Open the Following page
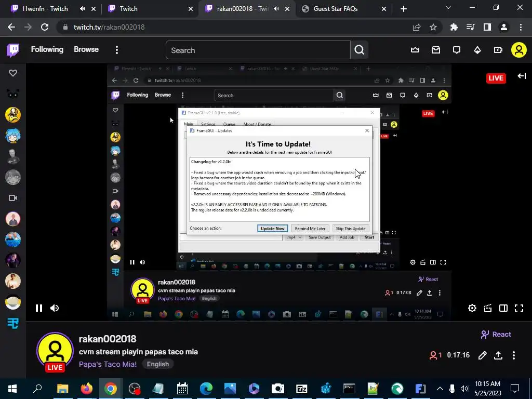The height and width of the screenshot is (399, 532). 47,49
